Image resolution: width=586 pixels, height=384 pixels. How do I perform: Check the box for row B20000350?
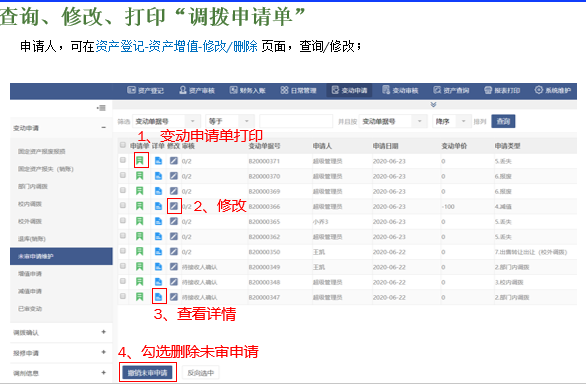coord(123,251)
